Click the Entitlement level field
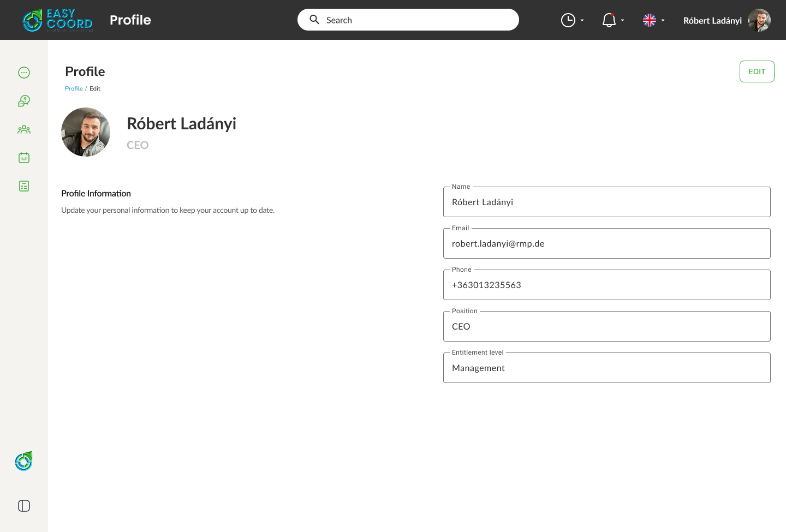This screenshot has width=786, height=532. (606, 368)
